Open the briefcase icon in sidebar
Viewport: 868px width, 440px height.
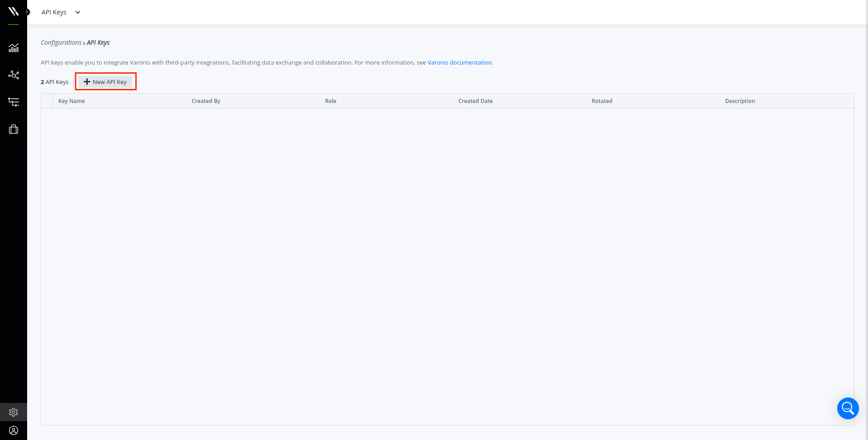click(x=14, y=130)
